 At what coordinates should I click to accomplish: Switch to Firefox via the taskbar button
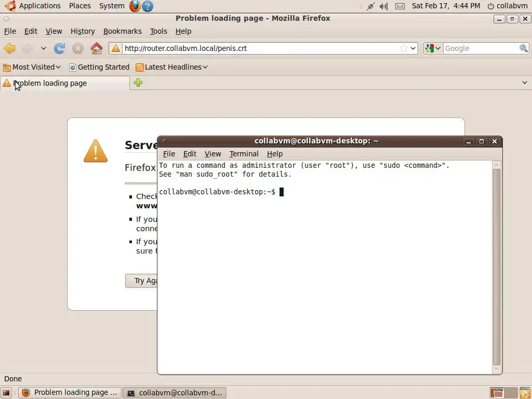(x=70, y=393)
